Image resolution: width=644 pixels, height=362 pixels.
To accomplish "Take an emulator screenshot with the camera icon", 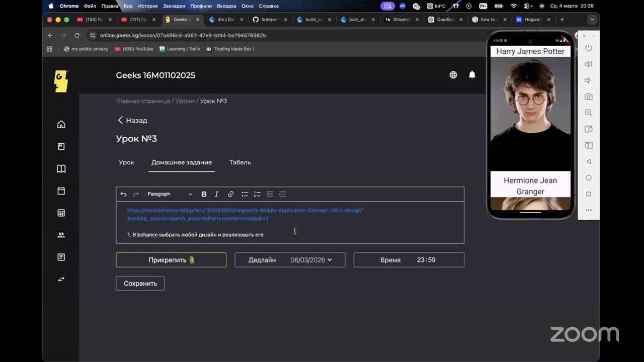I will [x=588, y=97].
